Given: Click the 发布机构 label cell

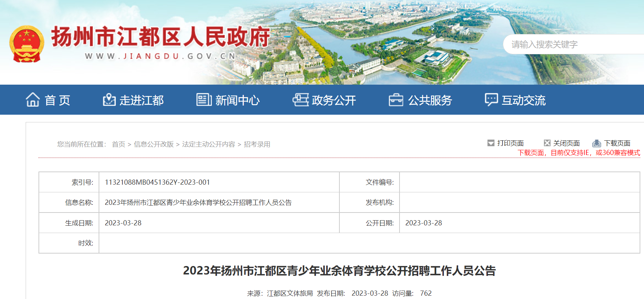Looking at the screenshot, I should [369, 203].
